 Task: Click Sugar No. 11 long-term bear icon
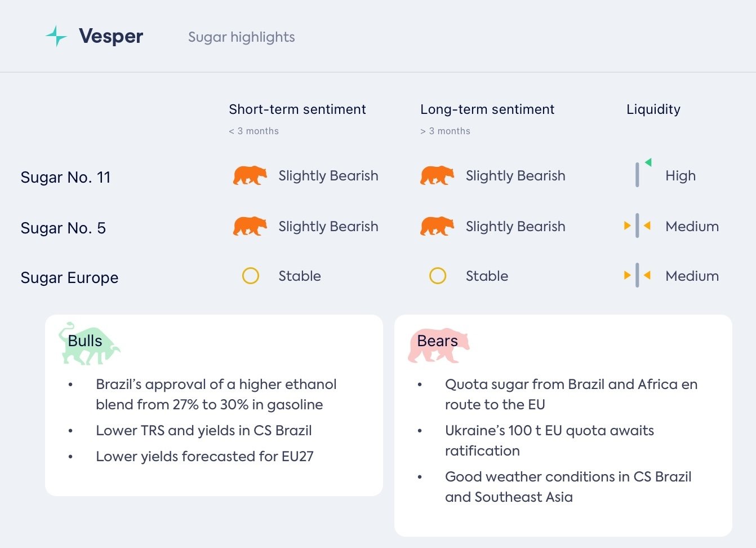tap(437, 175)
